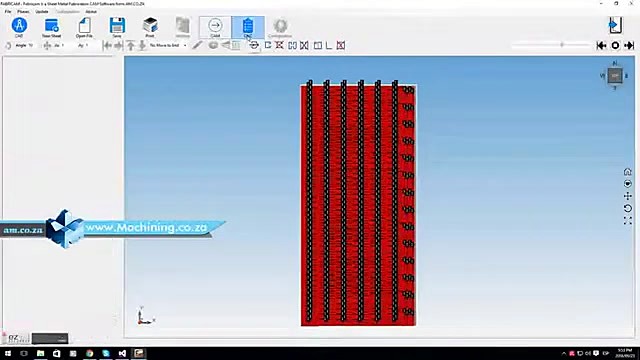Image resolution: width=640 pixels, height=360 pixels.
Task: Open the Update menu
Action: pyautogui.click(x=42, y=11)
